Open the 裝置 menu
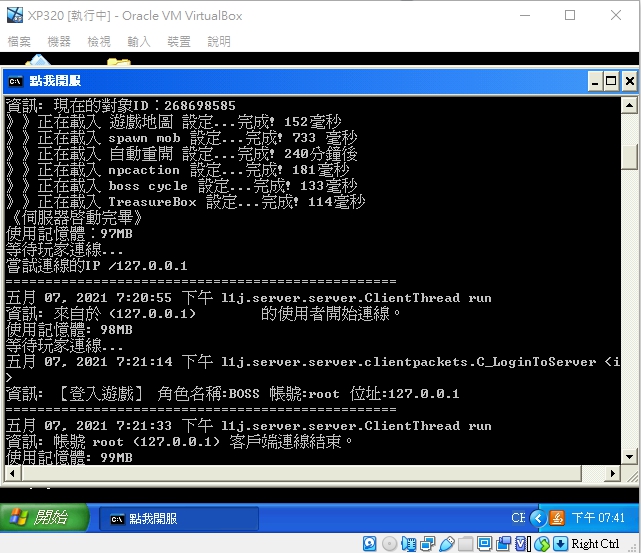641x553 pixels. pyautogui.click(x=179, y=41)
